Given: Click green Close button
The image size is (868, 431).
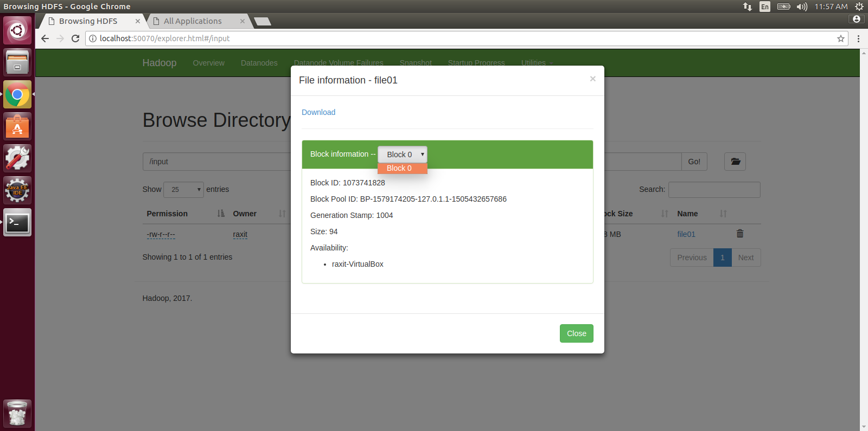Looking at the screenshot, I should pos(576,333).
